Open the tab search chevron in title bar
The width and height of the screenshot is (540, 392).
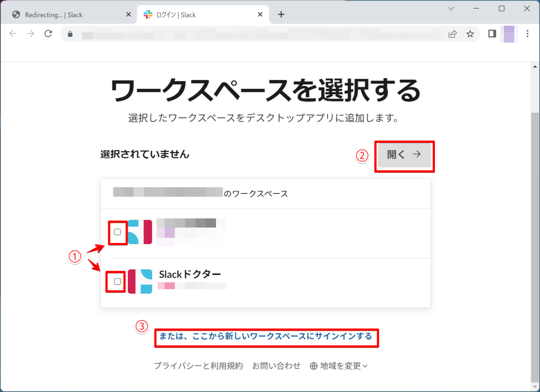(451, 8)
